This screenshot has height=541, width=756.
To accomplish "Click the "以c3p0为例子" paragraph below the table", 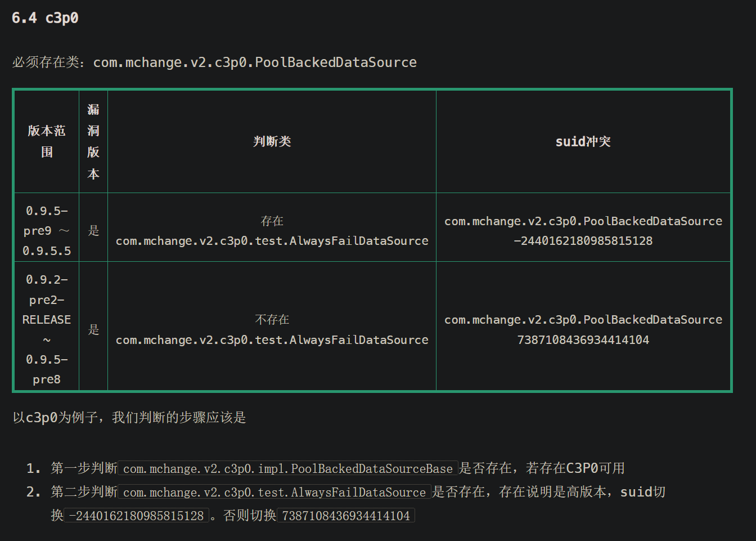I will pos(129,418).
